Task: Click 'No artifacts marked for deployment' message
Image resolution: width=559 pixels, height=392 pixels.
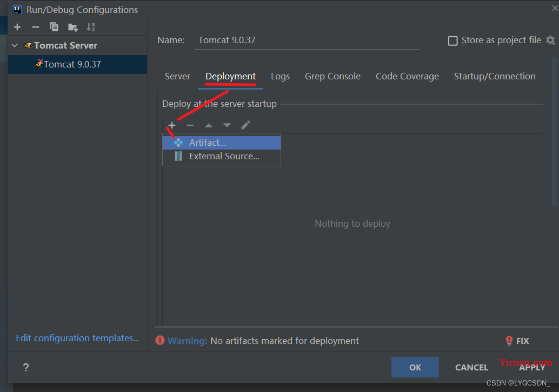Action: point(284,341)
